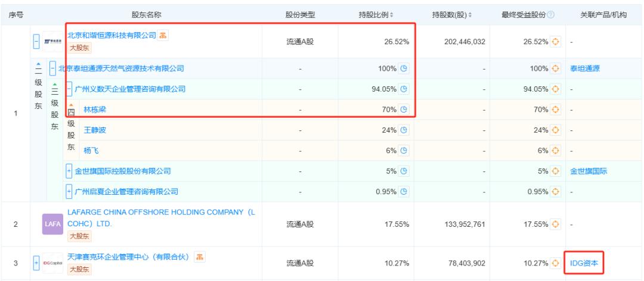Click the orange icon next to 17.55% beneficial share

(x=555, y=225)
